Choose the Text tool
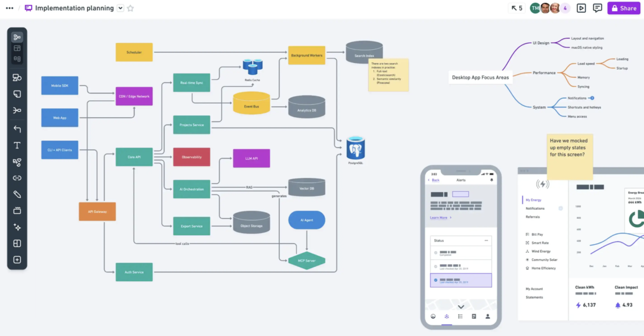Screen dimensions: 644x336 17,145
